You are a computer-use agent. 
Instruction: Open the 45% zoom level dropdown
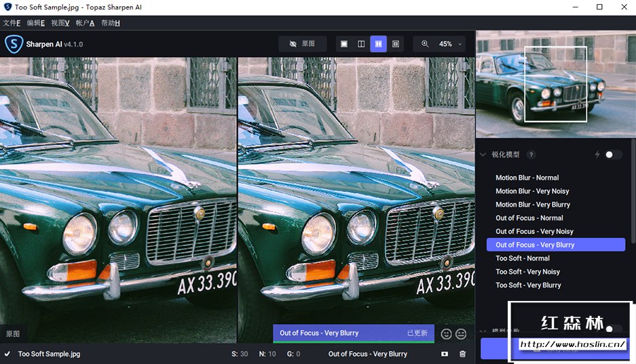[451, 44]
